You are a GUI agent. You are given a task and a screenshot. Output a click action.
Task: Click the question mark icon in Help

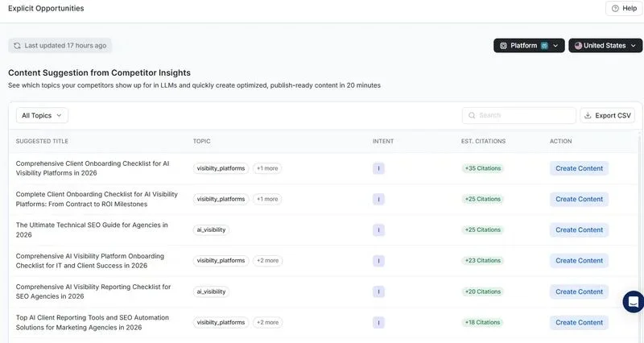point(615,8)
